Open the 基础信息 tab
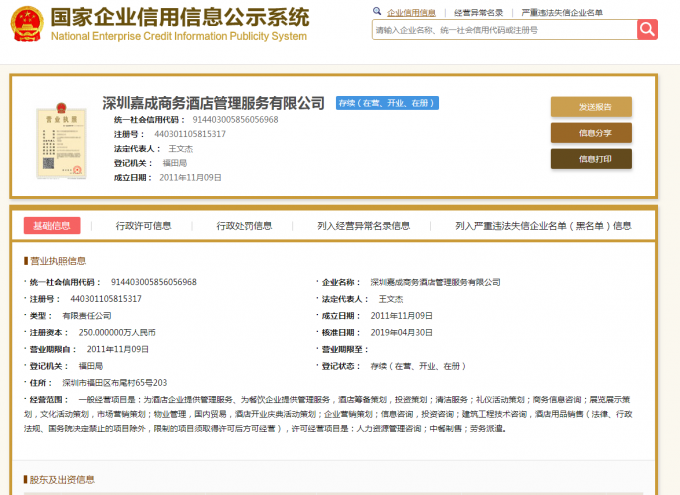The width and height of the screenshot is (680, 495). coord(52,226)
